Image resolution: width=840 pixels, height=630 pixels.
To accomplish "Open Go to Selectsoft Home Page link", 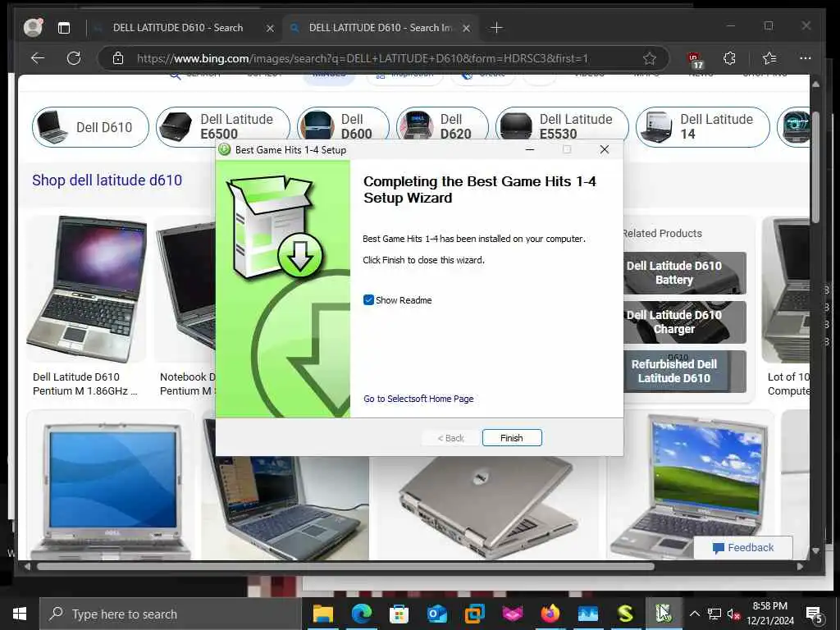I will 418,399.
